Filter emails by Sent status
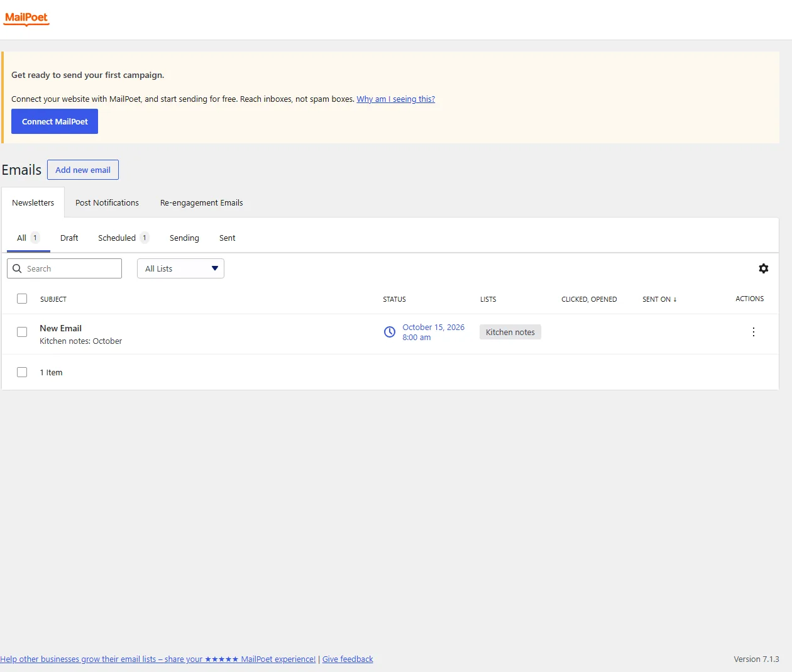Screen dimensions: 792x672 tap(227, 238)
